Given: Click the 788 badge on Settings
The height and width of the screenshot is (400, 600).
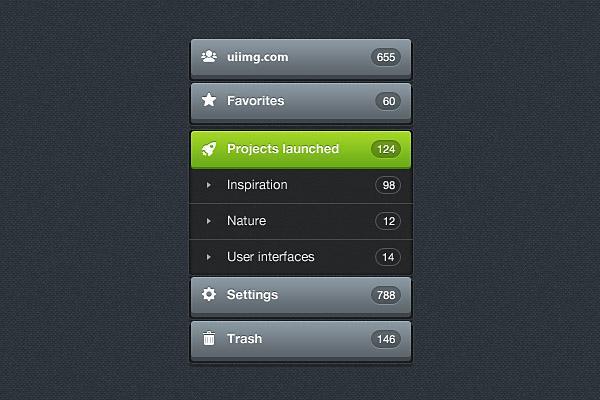Looking at the screenshot, I should click(386, 295).
